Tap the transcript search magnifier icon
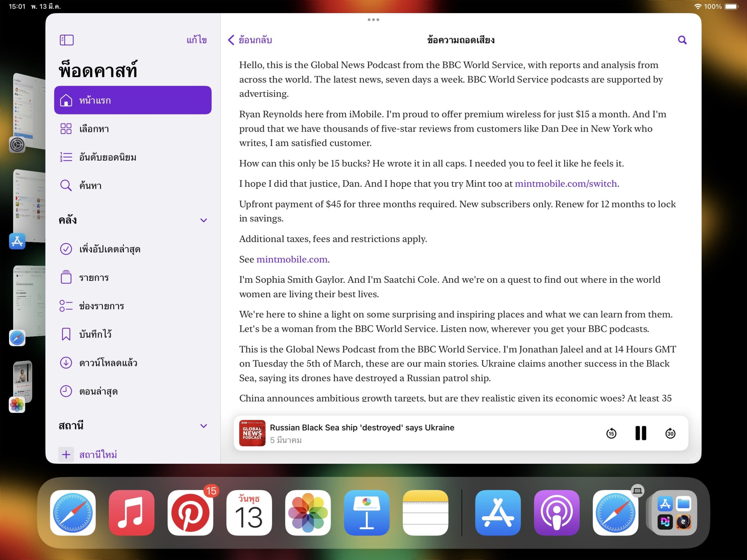Image resolution: width=747 pixels, height=560 pixels. click(682, 40)
